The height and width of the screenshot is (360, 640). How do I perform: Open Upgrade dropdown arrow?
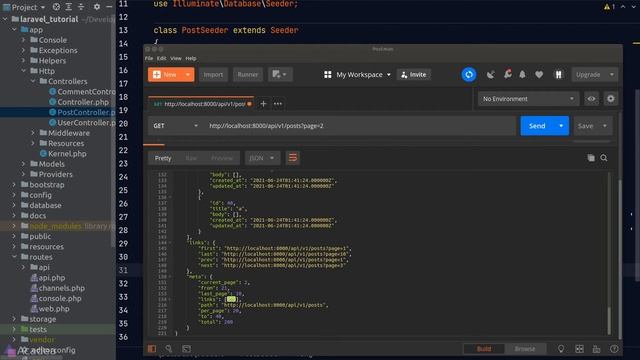(x=611, y=75)
